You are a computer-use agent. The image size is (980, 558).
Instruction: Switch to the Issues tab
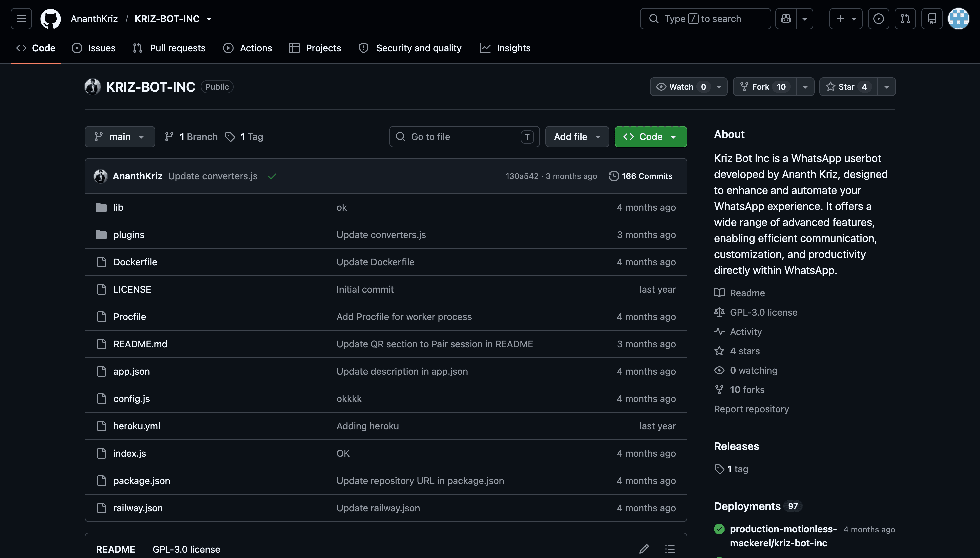click(x=93, y=48)
